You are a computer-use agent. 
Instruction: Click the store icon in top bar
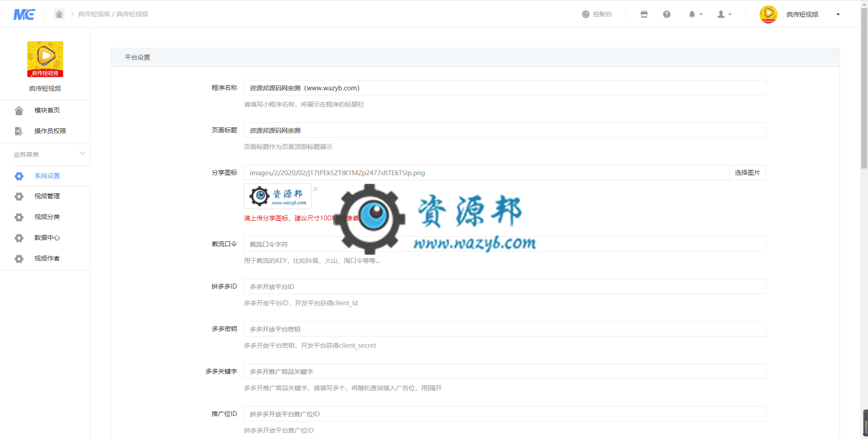point(644,14)
